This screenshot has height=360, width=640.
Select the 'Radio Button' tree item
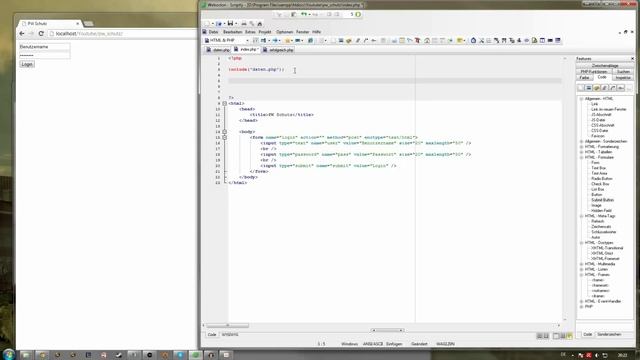(601, 179)
